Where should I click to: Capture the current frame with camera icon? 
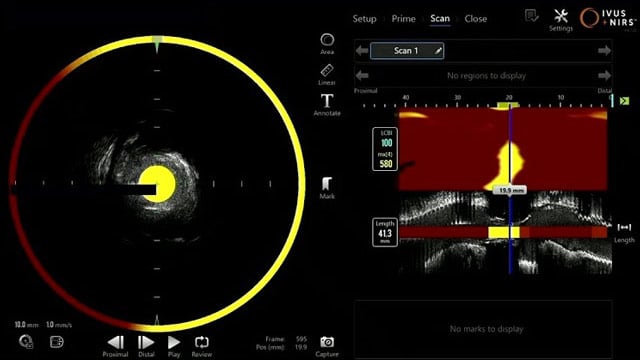tap(327, 347)
